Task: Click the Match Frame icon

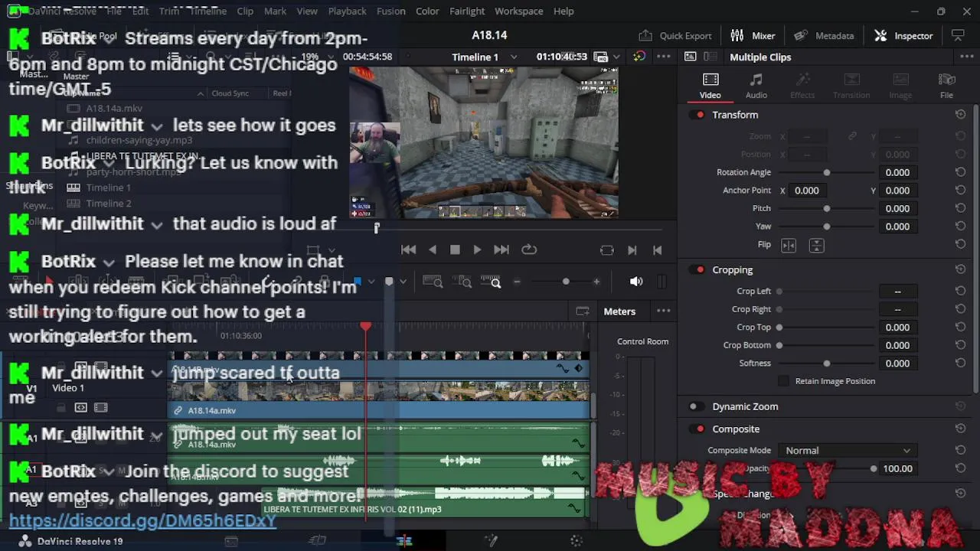Action: pos(606,250)
